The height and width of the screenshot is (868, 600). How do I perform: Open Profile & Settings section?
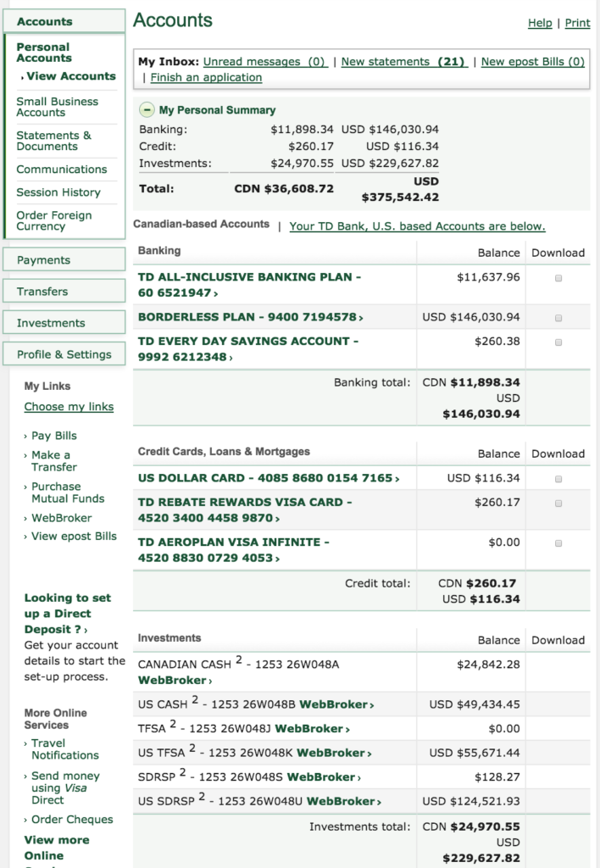[64, 354]
